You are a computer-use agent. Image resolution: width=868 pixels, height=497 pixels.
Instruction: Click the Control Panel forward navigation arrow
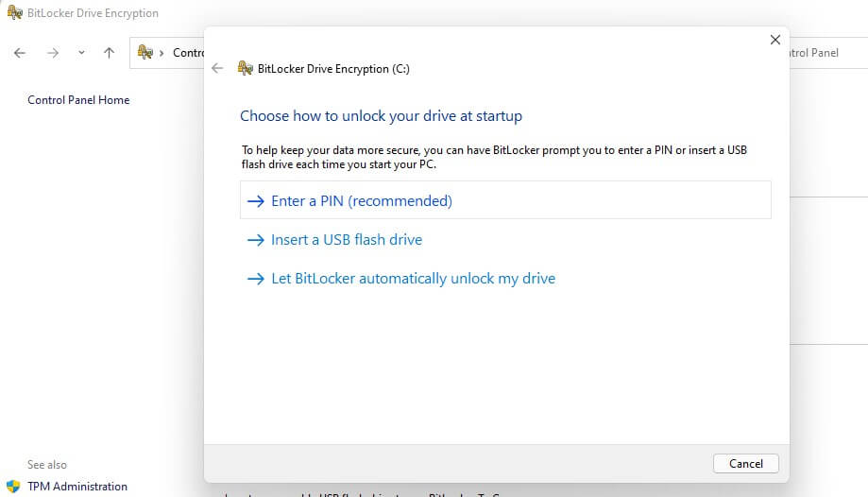pos(53,53)
